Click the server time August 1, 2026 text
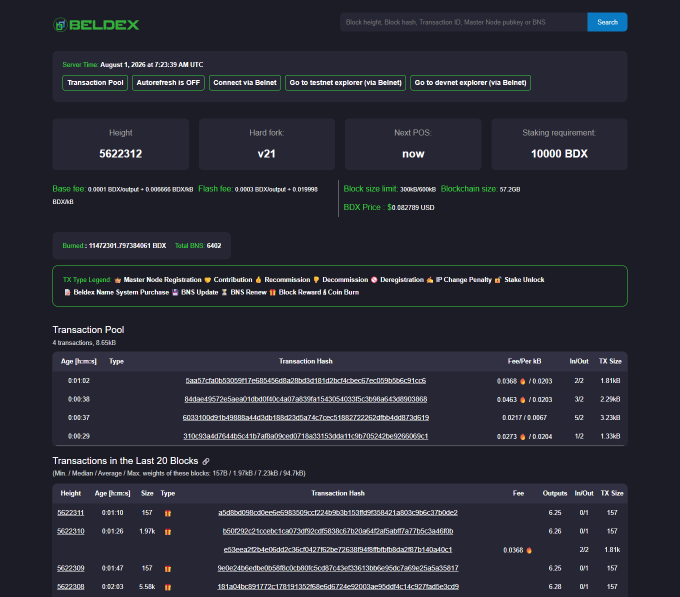680x597 pixels. click(x=152, y=65)
